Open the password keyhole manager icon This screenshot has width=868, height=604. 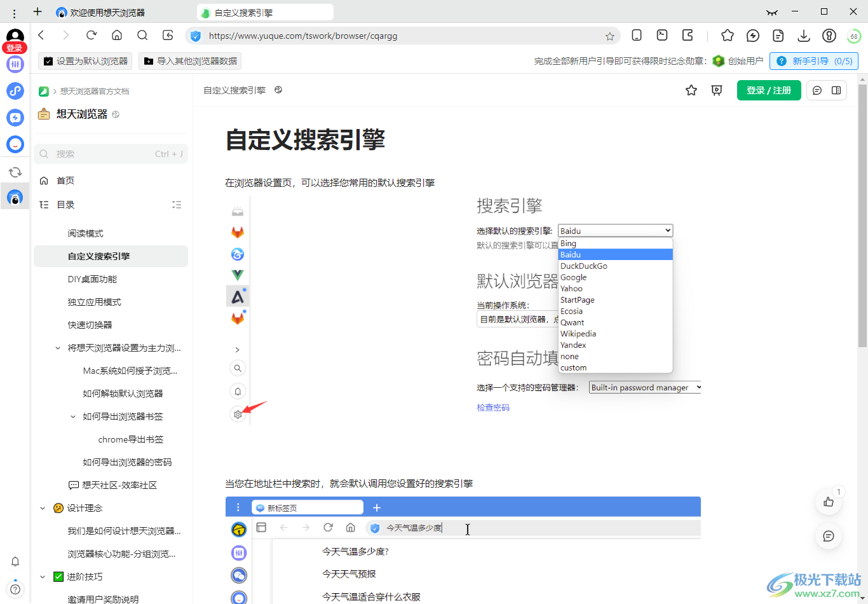829,36
